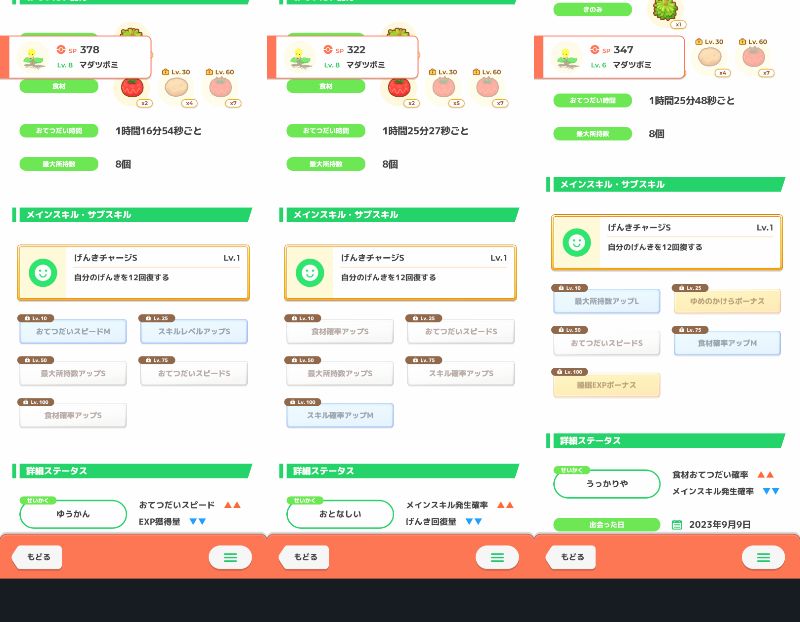The height and width of the screenshot is (622, 800).
Task: Select Lv.10 食材確率アップS in SP 322 panel
Action: (340, 331)
